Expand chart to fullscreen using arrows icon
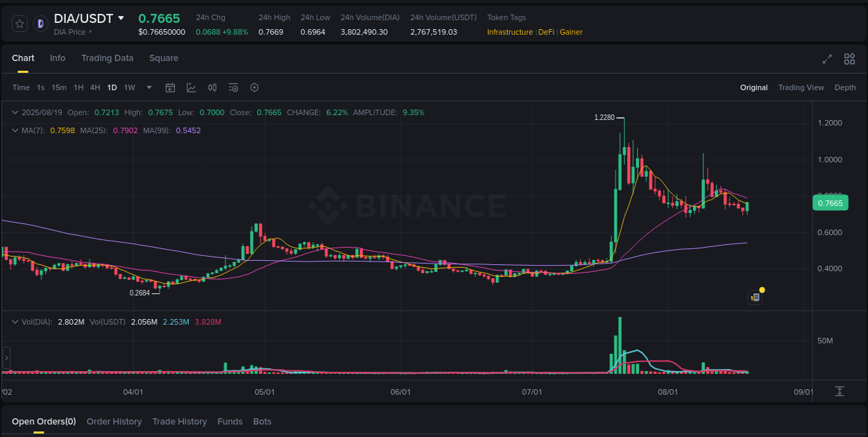 pyautogui.click(x=826, y=60)
